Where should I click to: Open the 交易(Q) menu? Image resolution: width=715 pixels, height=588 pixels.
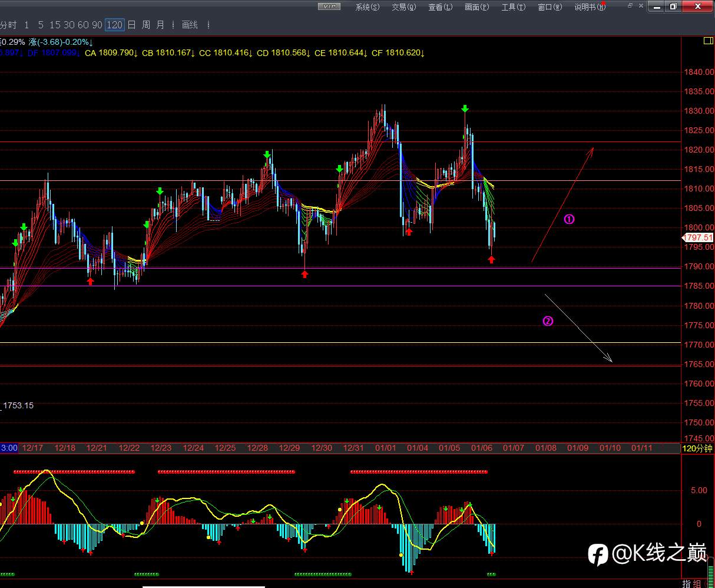point(404,7)
